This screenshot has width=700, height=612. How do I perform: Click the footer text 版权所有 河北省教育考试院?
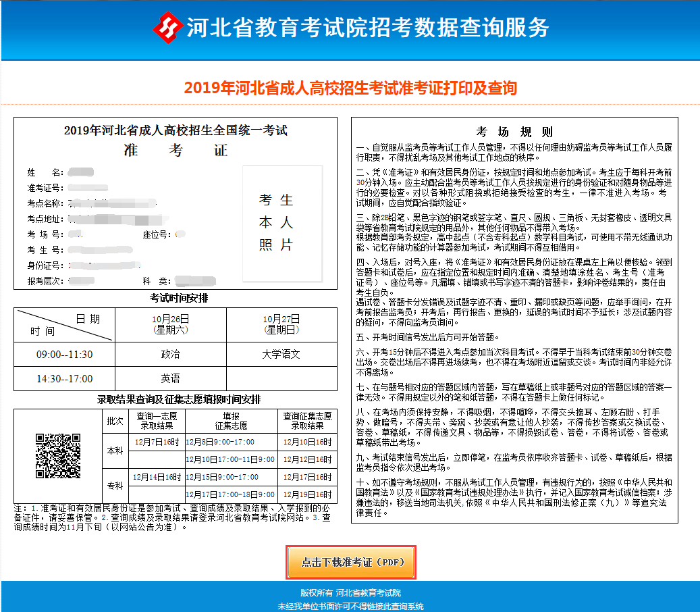(x=350, y=593)
